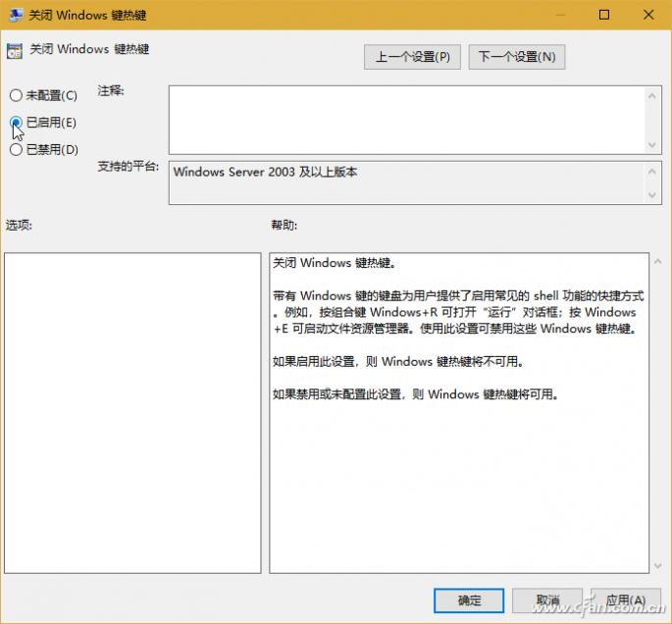Click inside the 注释 comment text box
672x624 pixels.
pyautogui.click(x=407, y=120)
